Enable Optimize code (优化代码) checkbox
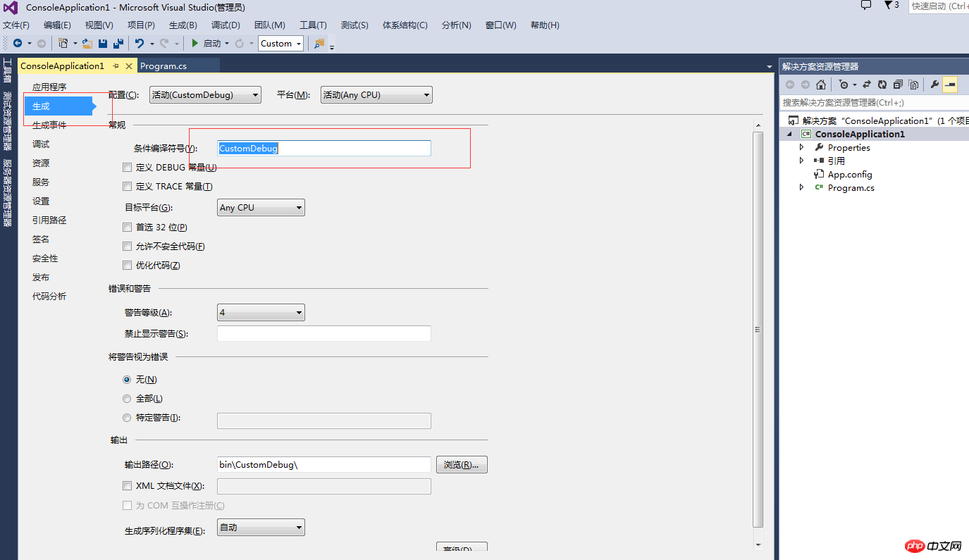Image resolution: width=969 pixels, height=560 pixels. (x=128, y=266)
